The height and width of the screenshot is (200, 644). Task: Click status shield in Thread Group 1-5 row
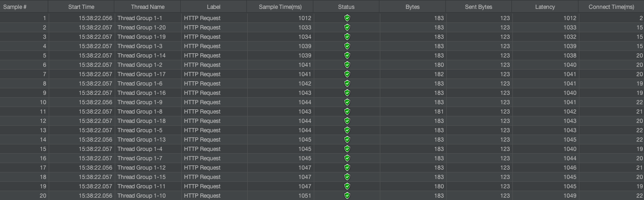[x=347, y=130]
